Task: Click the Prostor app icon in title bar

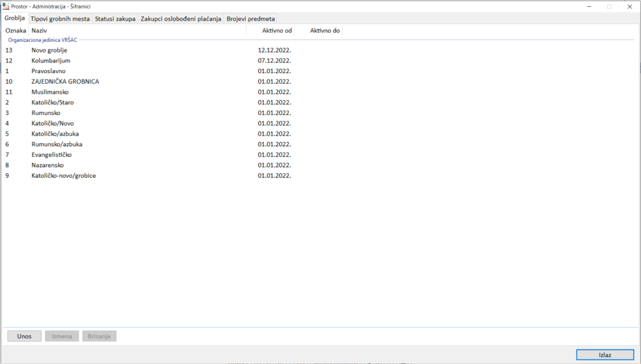Action: [x=6, y=6]
